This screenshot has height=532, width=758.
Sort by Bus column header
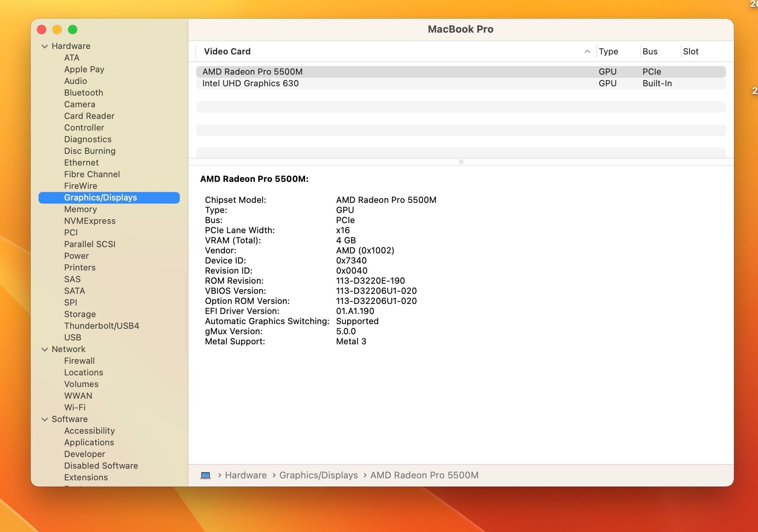(x=650, y=51)
